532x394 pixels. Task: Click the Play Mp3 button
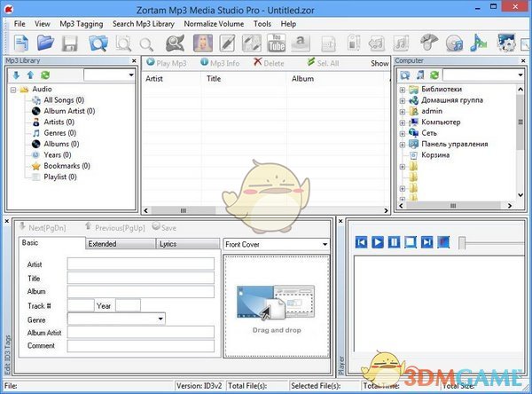point(167,63)
